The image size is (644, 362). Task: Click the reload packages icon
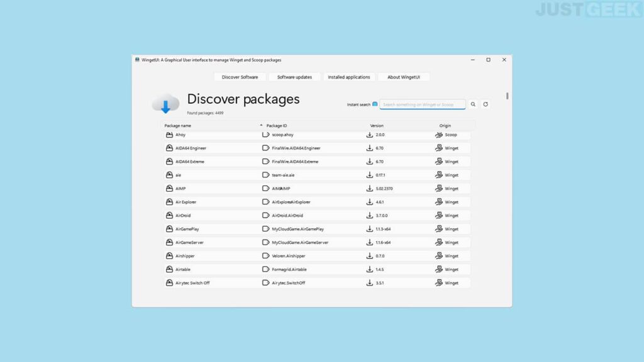[486, 104]
